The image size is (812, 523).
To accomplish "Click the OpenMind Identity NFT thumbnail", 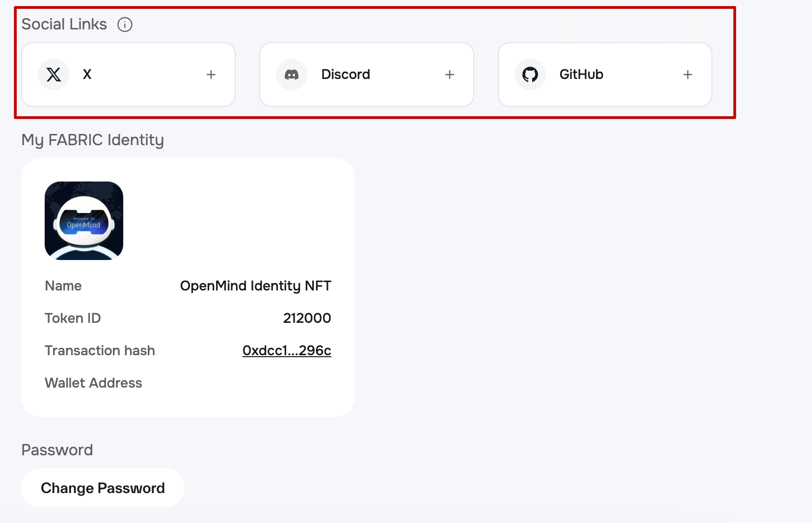I will pyautogui.click(x=83, y=220).
